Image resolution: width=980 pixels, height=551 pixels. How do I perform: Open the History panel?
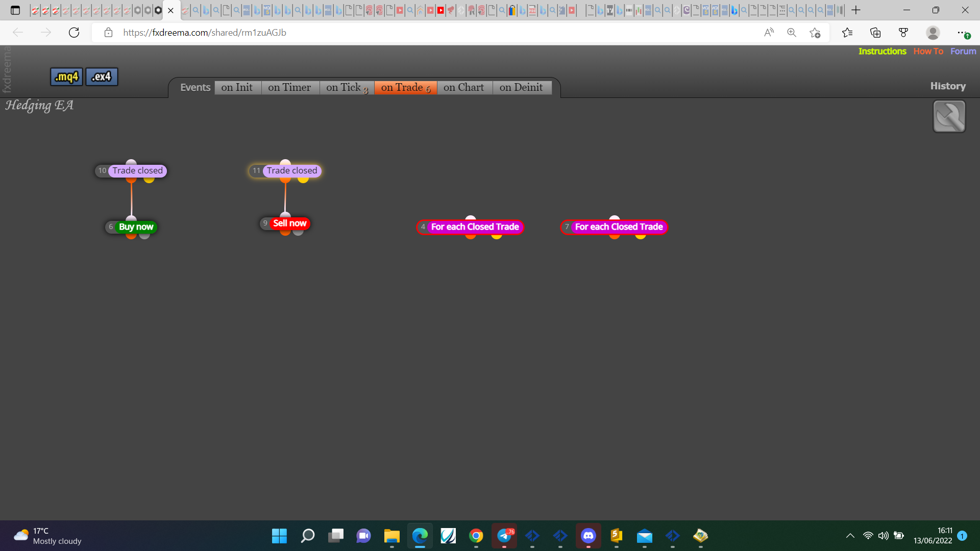point(948,86)
